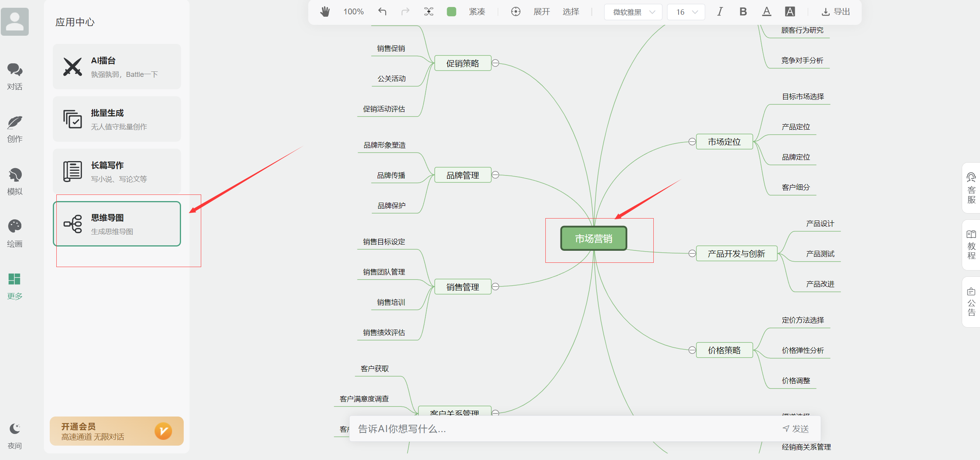Pick the green theme color swatch
The image size is (980, 460).
click(x=451, y=12)
